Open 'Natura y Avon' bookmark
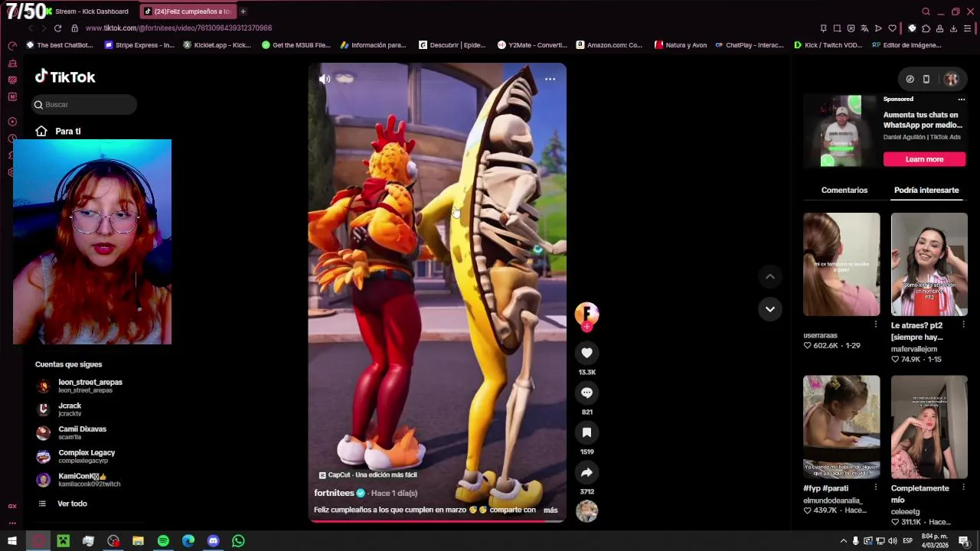This screenshot has width=980, height=551. point(681,45)
